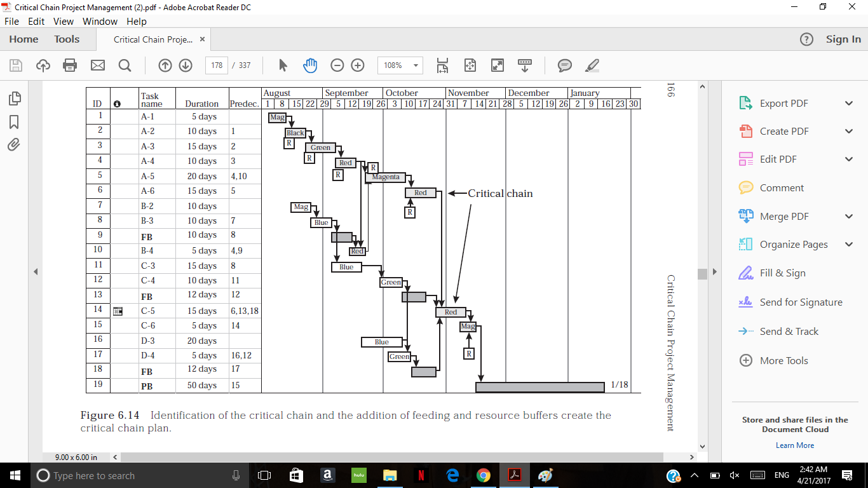Add a sticky note comment
The height and width of the screenshot is (488, 868).
point(564,65)
